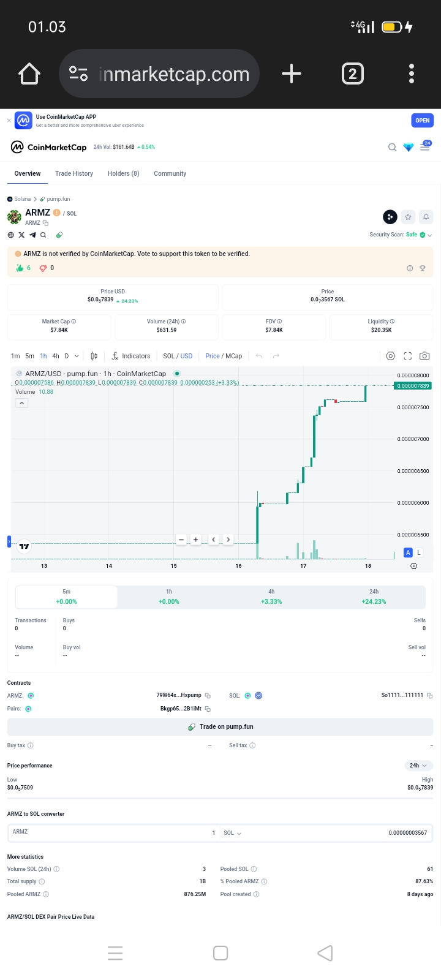
Task: Tap the green pill pump.fun icon
Action: [x=59, y=235]
